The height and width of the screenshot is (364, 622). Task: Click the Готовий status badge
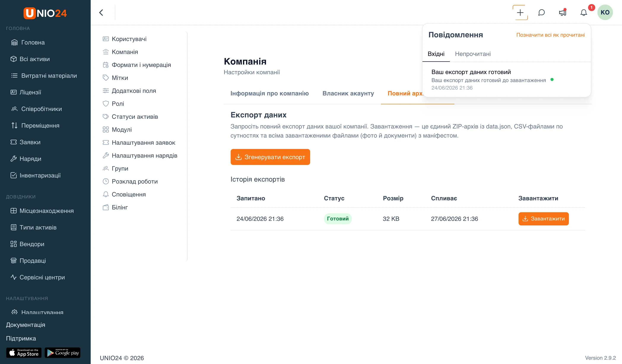[338, 219]
